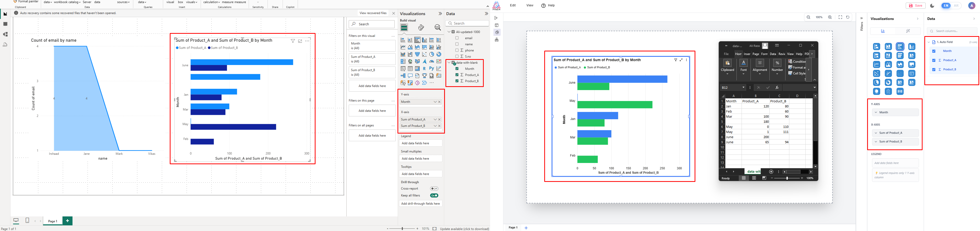Viewport: 980px width, 231px height.
Task: Select the donut chart icon in Prism visualizations
Action: click(x=888, y=82)
